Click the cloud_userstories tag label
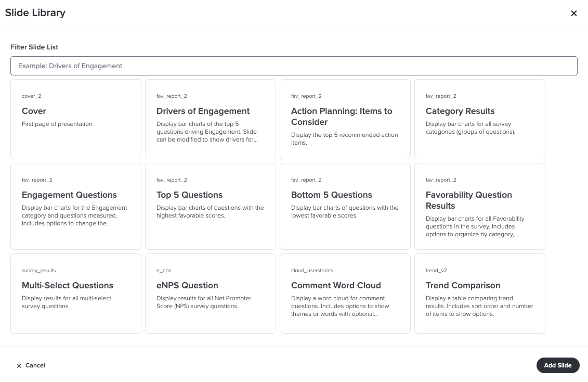 click(x=312, y=271)
